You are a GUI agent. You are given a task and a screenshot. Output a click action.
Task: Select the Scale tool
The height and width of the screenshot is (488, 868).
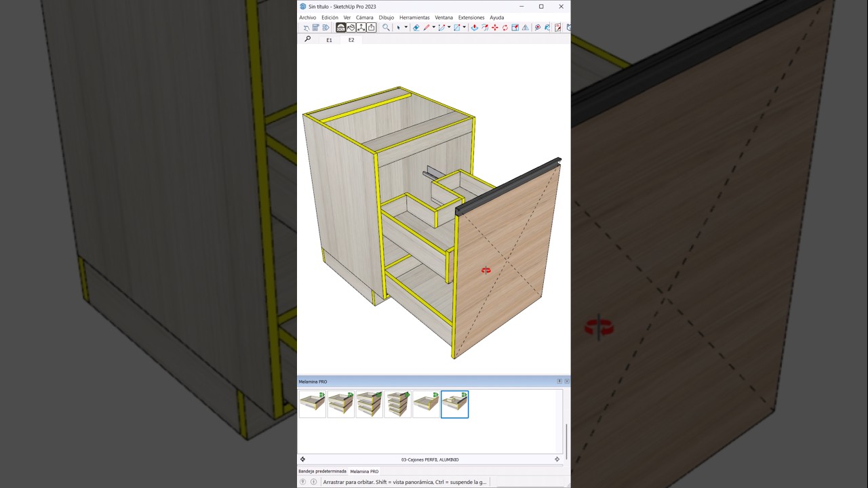tap(515, 28)
